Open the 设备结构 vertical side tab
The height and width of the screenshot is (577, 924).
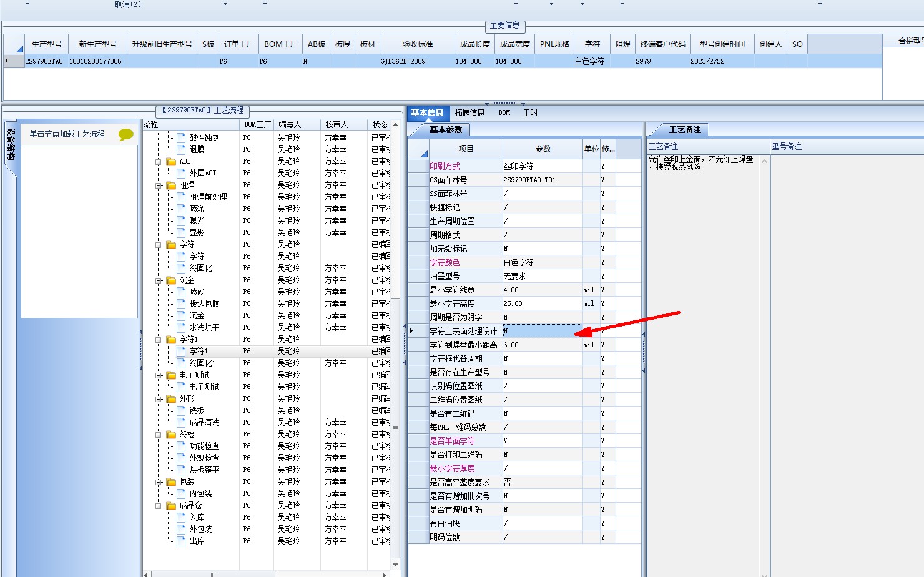[11, 145]
